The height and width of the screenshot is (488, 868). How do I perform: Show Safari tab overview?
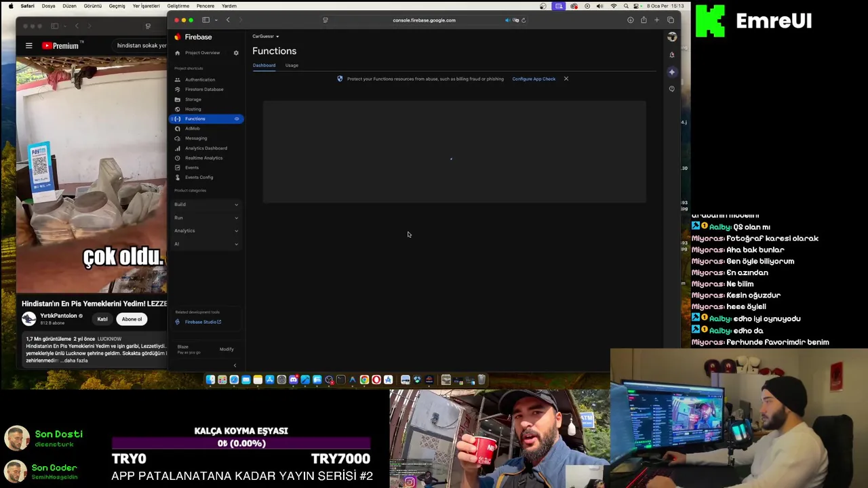pos(671,20)
